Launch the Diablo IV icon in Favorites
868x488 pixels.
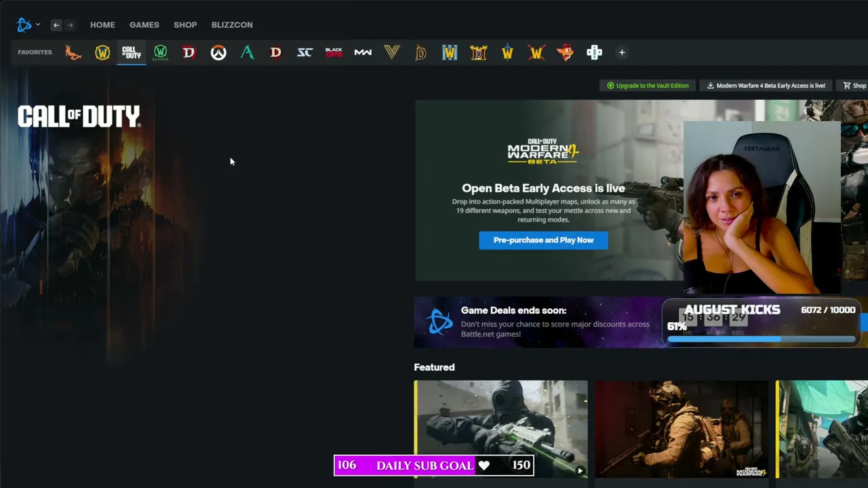click(x=189, y=52)
